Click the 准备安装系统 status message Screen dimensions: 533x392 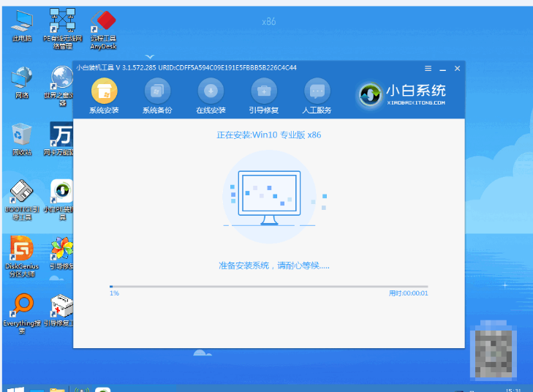click(274, 265)
